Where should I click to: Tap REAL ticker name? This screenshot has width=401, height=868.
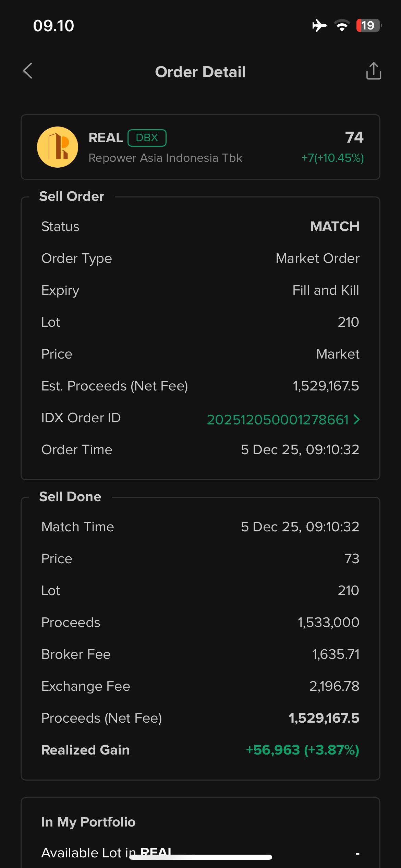106,138
